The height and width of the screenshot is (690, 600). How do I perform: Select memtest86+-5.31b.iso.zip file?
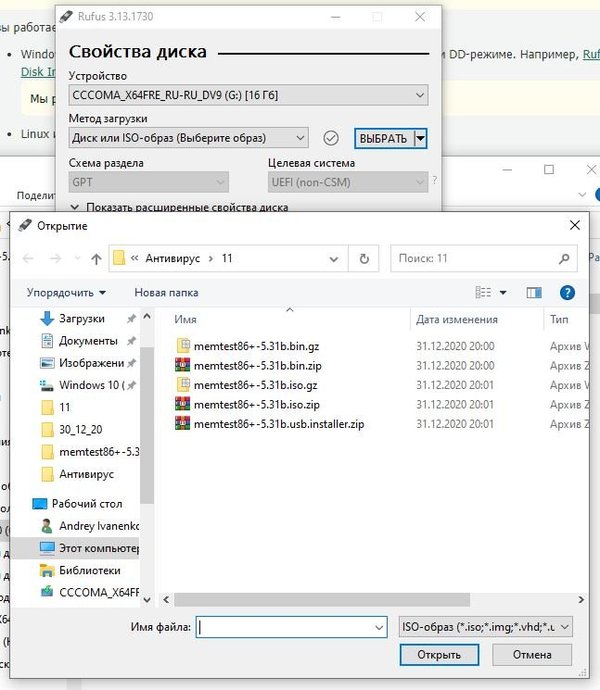click(257, 405)
